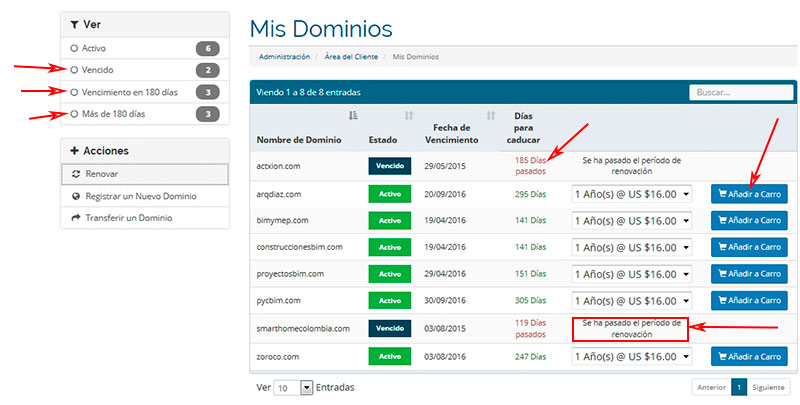The height and width of the screenshot is (405, 800).
Task: Open the entries per page dropdown
Action: (293, 388)
